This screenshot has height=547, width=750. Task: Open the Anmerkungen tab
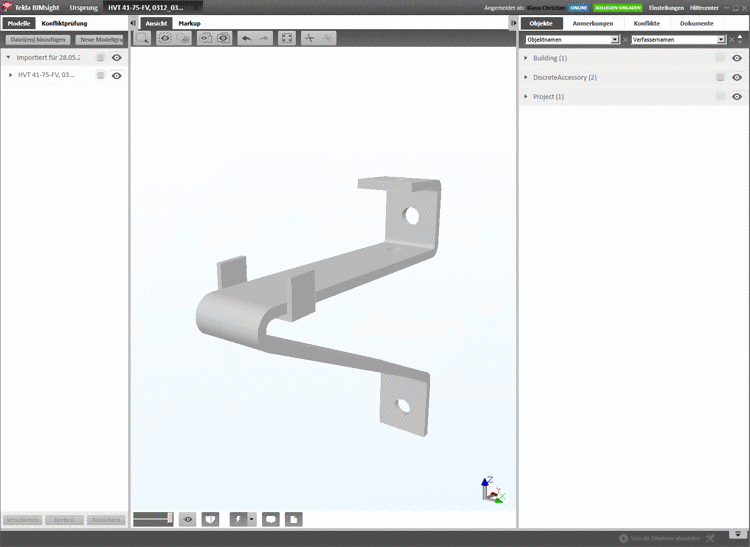pyautogui.click(x=593, y=23)
